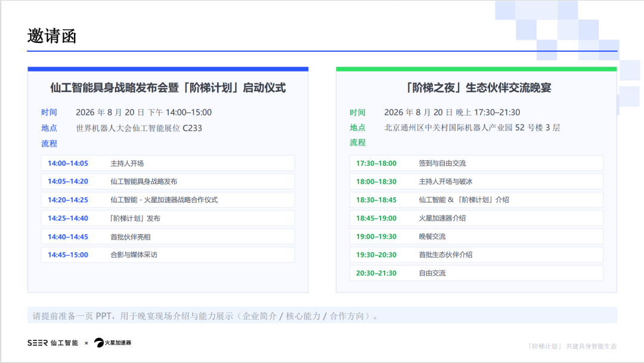Click the address 北京通州区中关村国际机器人产业园 52 号楼 3 层
This screenshot has height=363, width=644.
point(472,128)
